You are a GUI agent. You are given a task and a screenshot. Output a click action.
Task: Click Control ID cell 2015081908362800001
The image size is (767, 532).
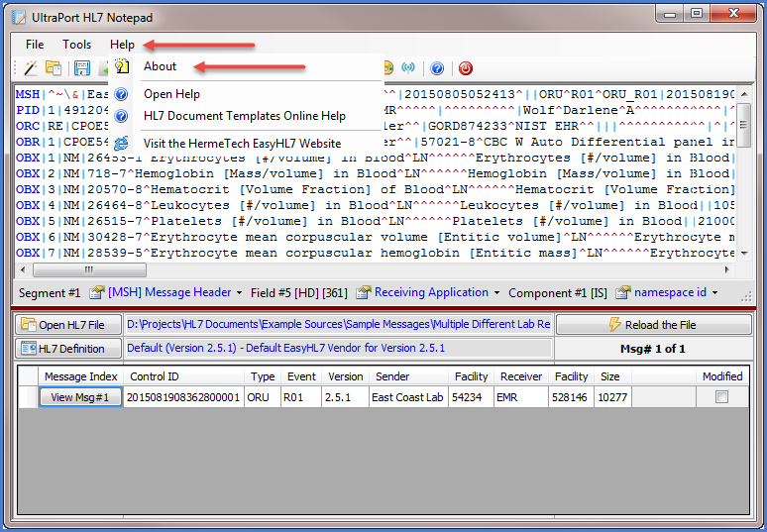[x=184, y=397]
